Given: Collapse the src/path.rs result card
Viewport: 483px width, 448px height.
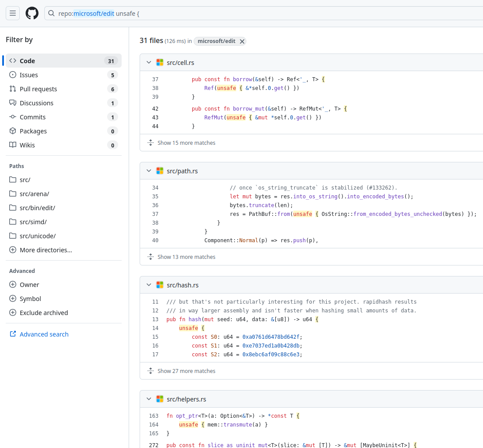Looking at the screenshot, I should coord(149,171).
